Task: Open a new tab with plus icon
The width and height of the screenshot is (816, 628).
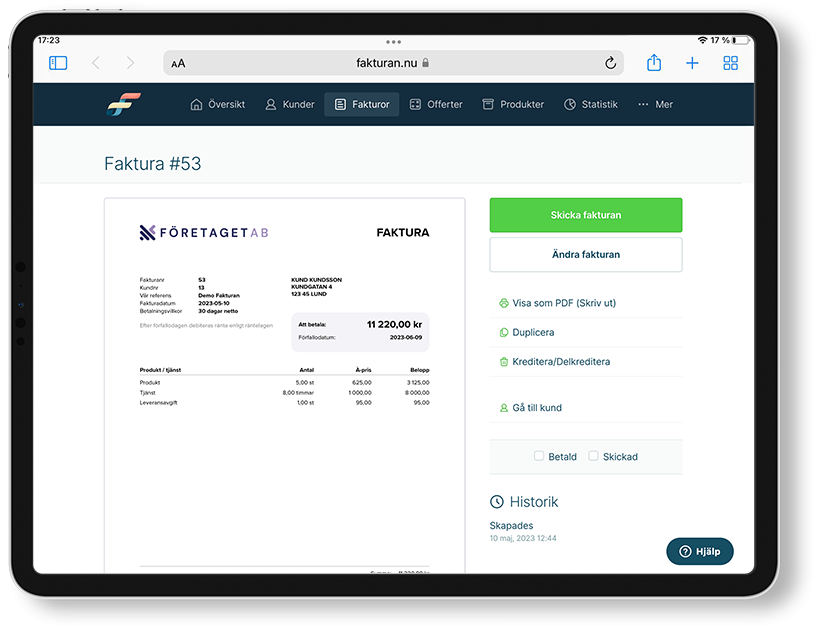Action: [x=692, y=63]
